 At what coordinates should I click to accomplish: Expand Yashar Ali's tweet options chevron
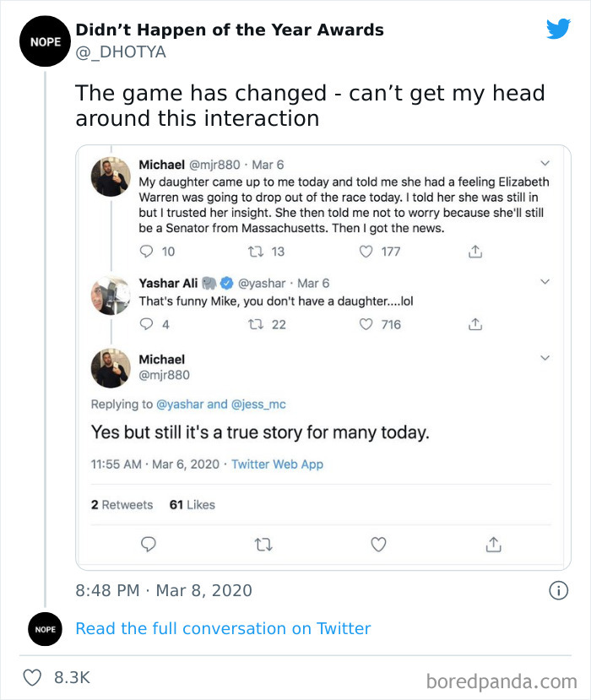[x=545, y=279]
